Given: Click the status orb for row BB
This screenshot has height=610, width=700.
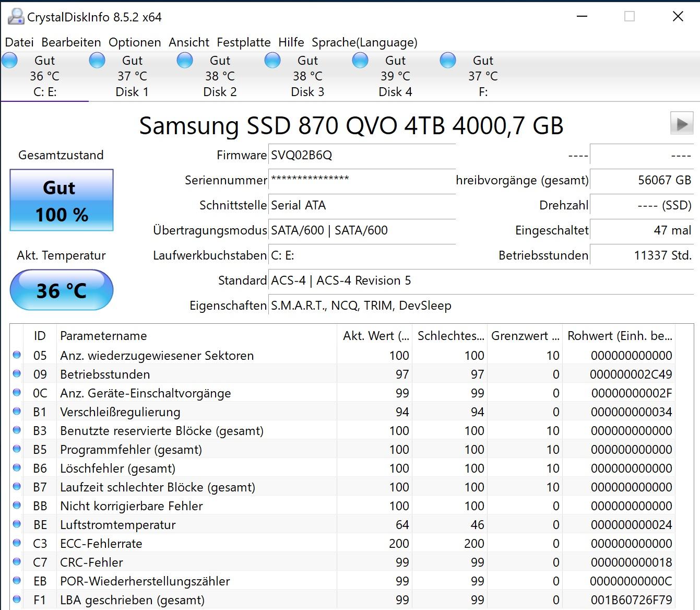Looking at the screenshot, I should click(17, 506).
